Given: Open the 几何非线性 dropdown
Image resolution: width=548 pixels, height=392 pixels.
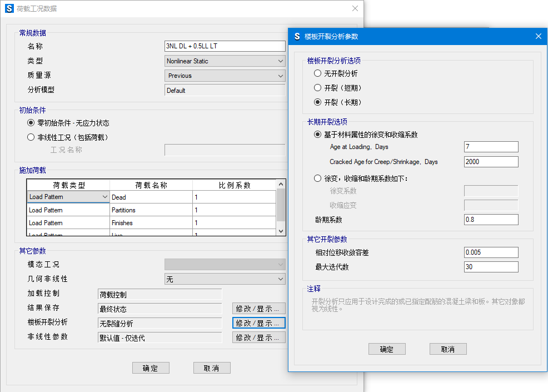Looking at the screenshot, I should point(281,279).
